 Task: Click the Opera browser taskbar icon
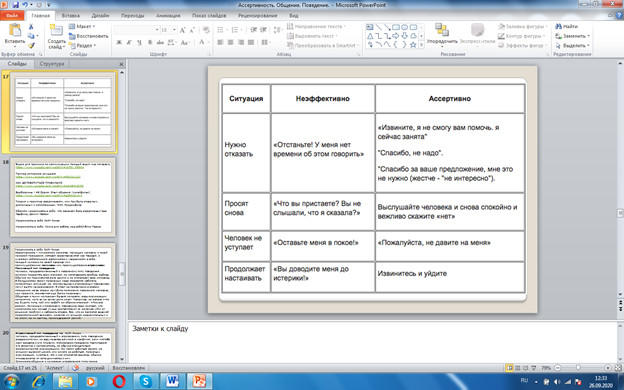119,381
